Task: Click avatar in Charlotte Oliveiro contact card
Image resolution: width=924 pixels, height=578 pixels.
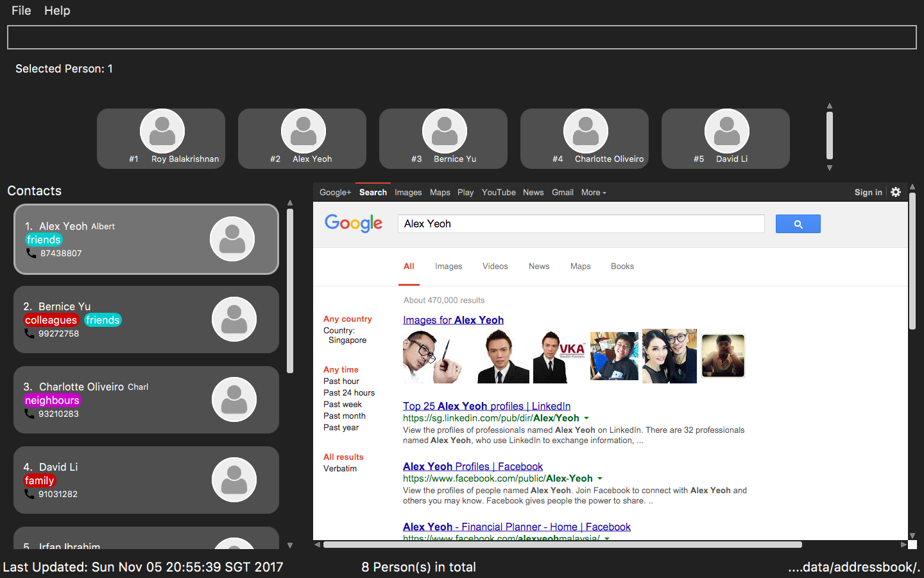Action: click(x=234, y=399)
